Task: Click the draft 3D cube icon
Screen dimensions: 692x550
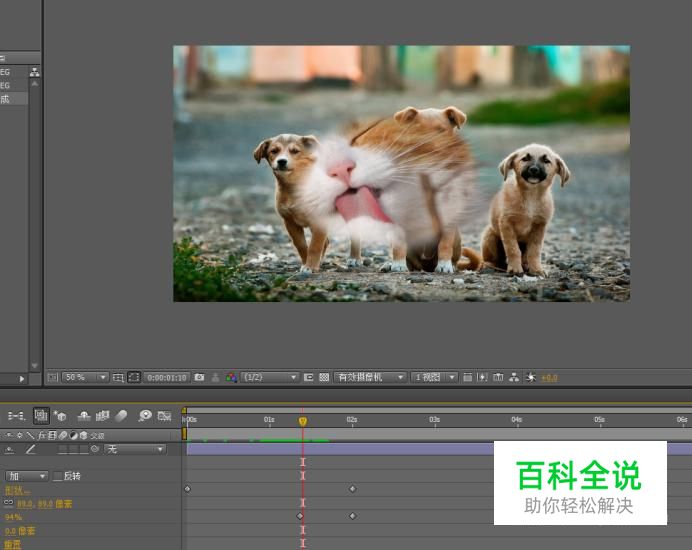Action: [x=61, y=415]
